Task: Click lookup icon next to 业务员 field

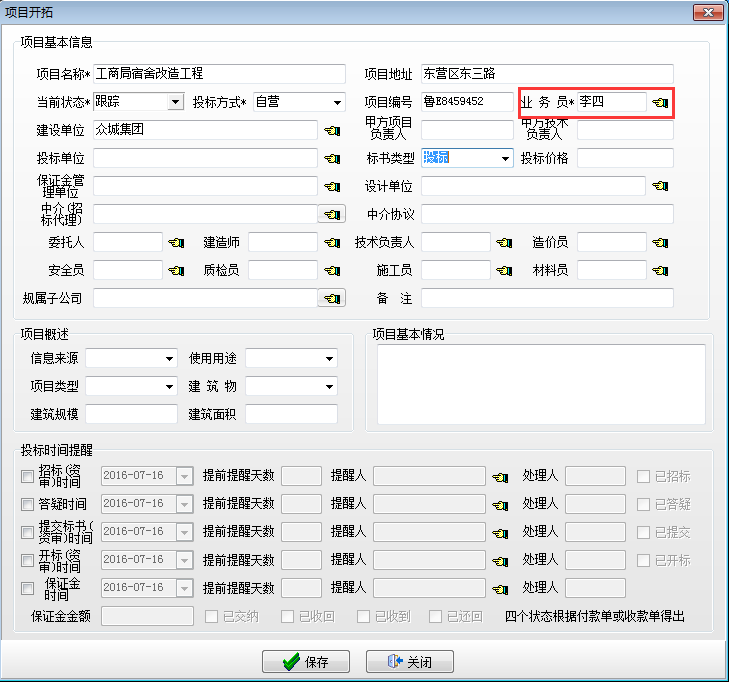Action: [x=660, y=102]
